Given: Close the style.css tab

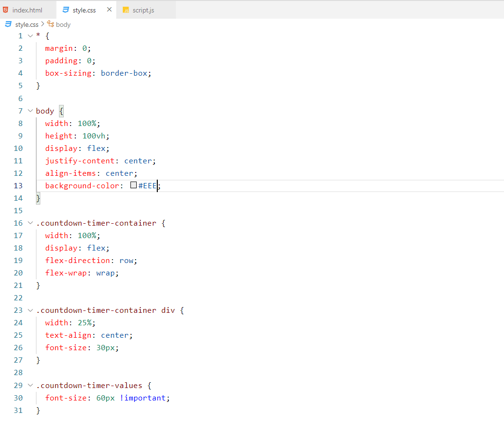Looking at the screenshot, I should [x=109, y=10].
